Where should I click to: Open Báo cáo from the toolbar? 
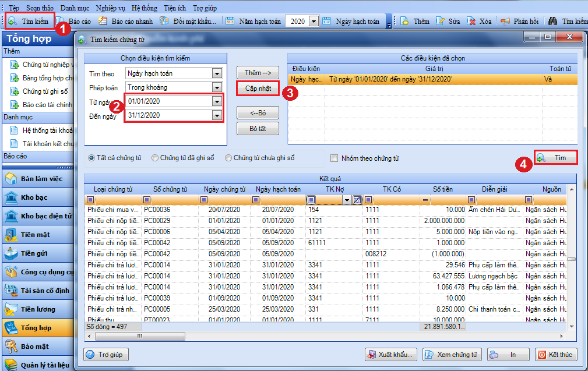tap(74, 22)
